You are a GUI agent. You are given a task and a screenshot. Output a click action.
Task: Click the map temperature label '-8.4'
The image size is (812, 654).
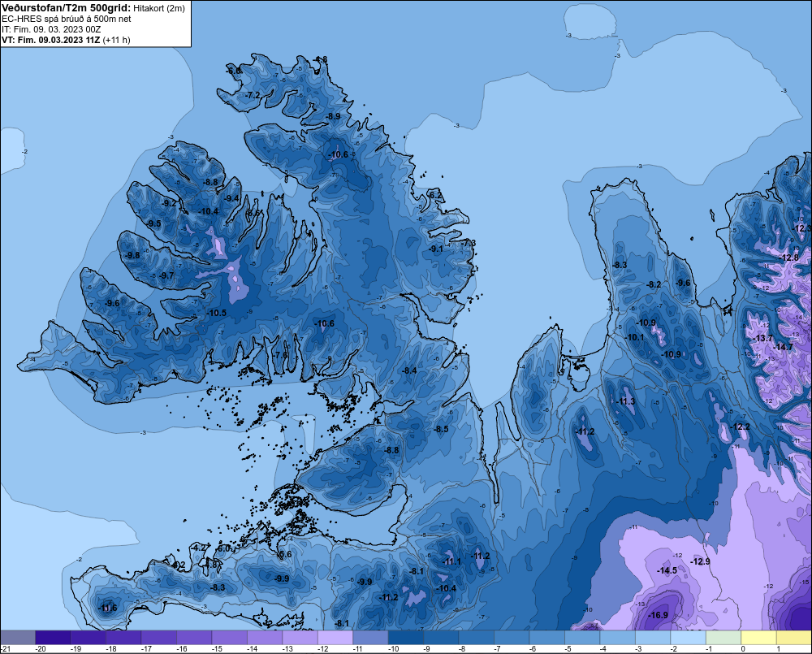click(x=409, y=370)
